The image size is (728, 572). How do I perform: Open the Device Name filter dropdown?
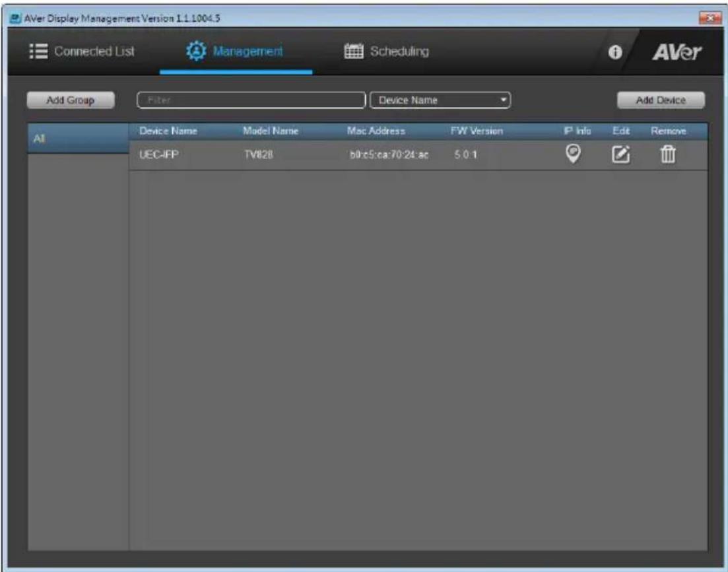[x=440, y=100]
